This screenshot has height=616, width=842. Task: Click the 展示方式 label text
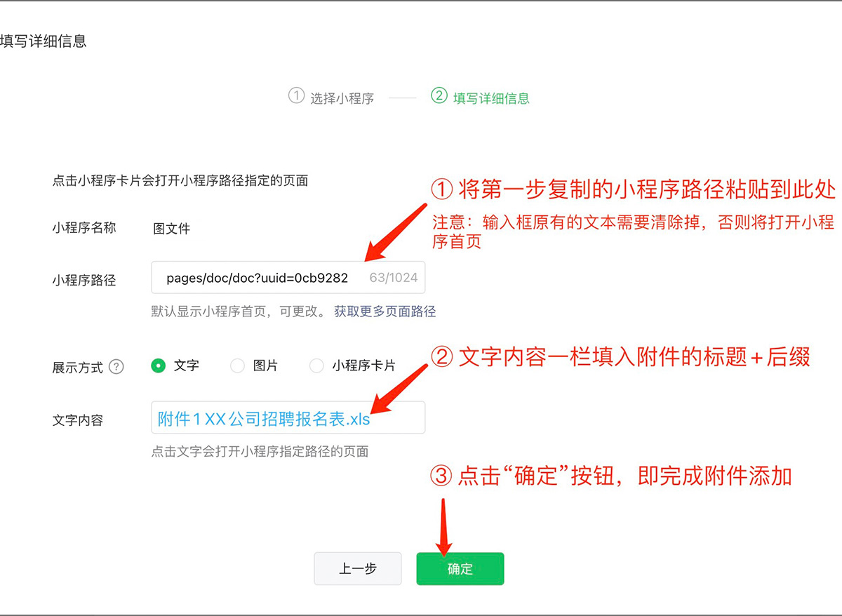pos(78,368)
